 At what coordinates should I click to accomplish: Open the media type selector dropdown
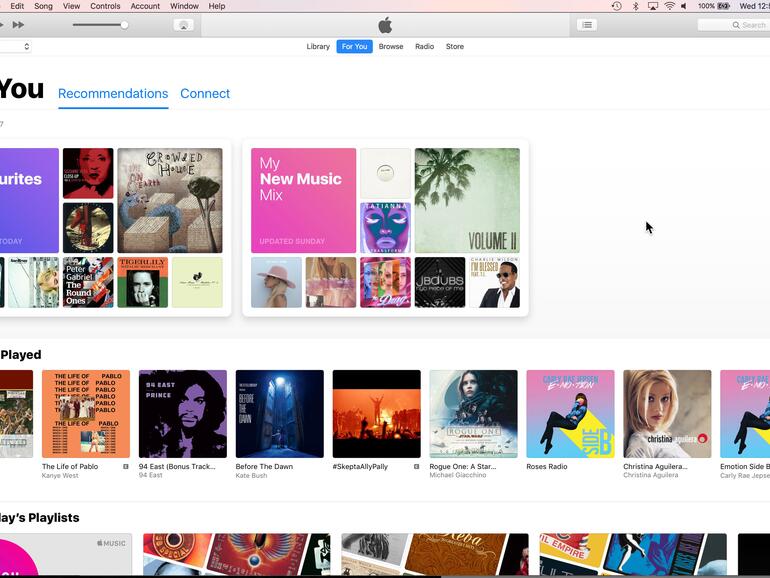coord(15,47)
